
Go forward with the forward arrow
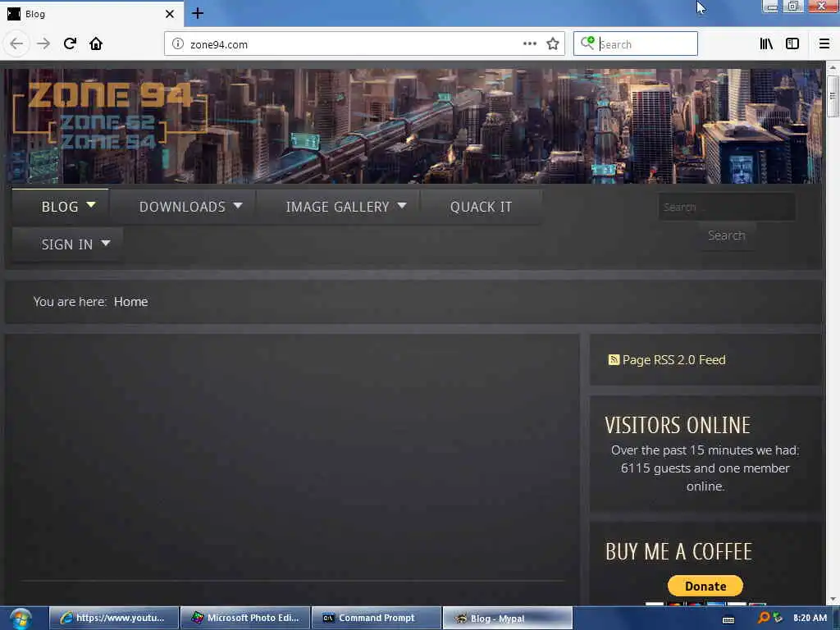(x=43, y=43)
